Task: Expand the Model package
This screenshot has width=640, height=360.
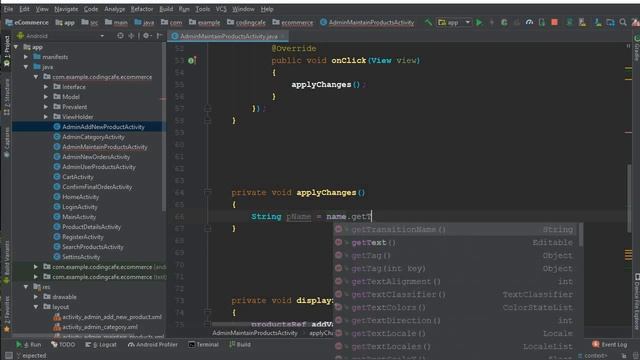Action: point(46,97)
